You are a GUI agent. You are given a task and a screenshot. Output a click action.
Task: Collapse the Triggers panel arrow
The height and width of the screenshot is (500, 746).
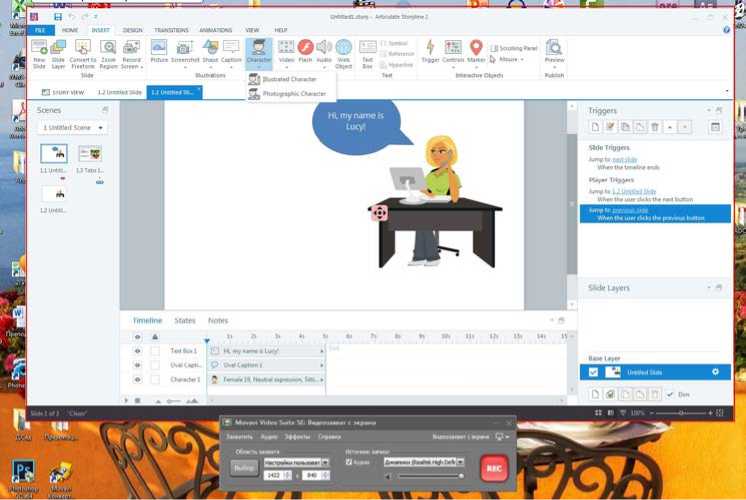click(708, 110)
